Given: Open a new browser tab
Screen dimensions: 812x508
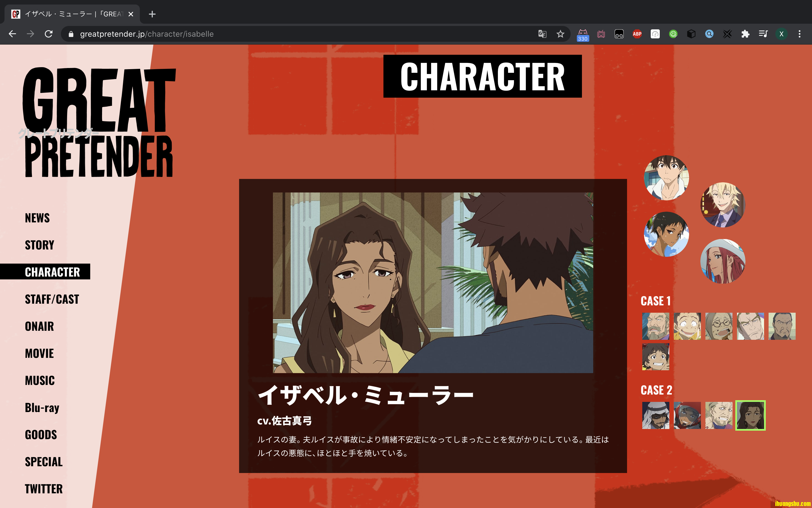Looking at the screenshot, I should click(x=152, y=14).
